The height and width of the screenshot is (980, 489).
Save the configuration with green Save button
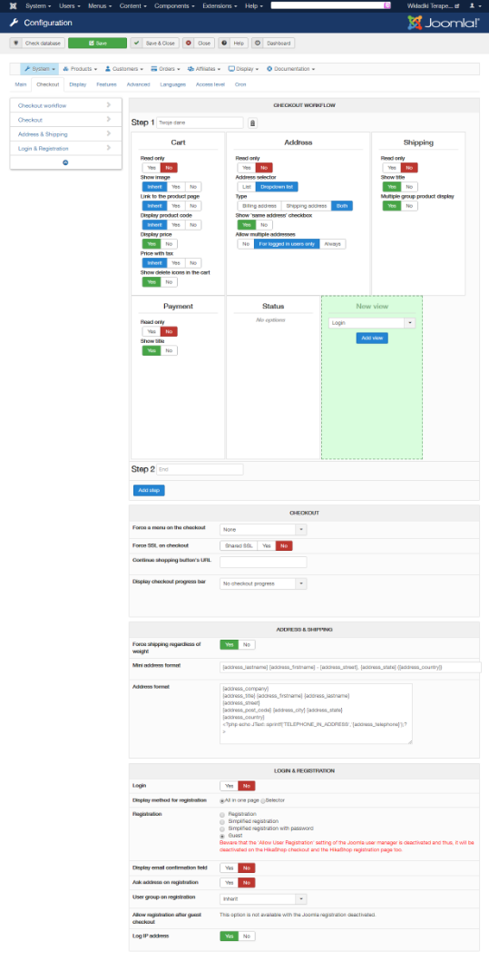click(97, 44)
